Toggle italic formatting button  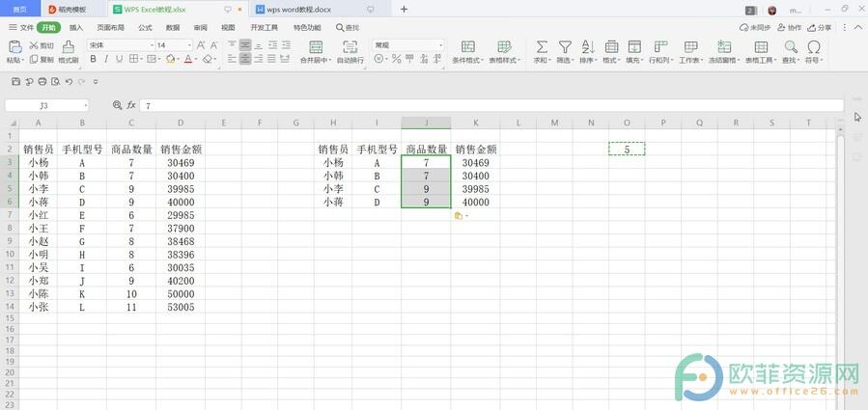107,59
